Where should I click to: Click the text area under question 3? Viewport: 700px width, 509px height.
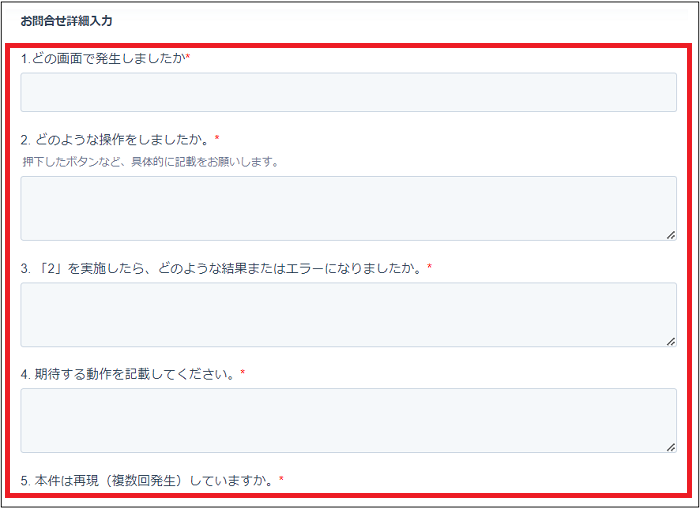click(x=348, y=314)
